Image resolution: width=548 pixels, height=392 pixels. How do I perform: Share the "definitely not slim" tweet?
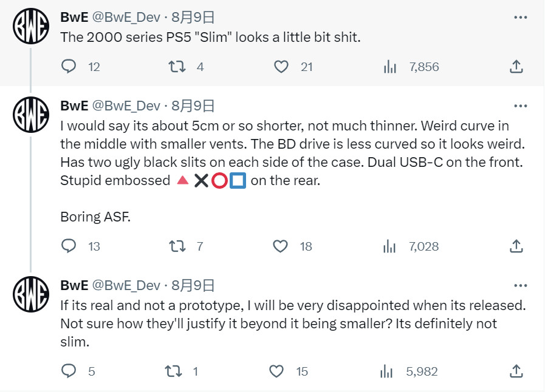(516, 371)
